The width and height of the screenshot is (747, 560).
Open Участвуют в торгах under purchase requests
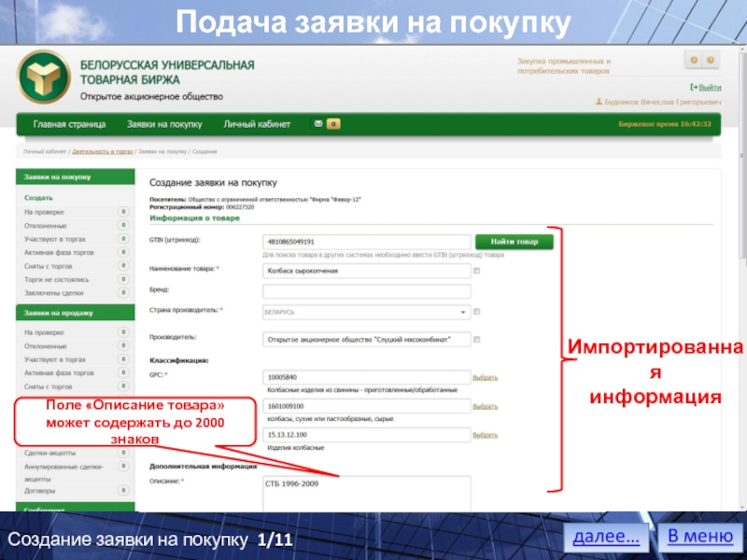(x=55, y=239)
